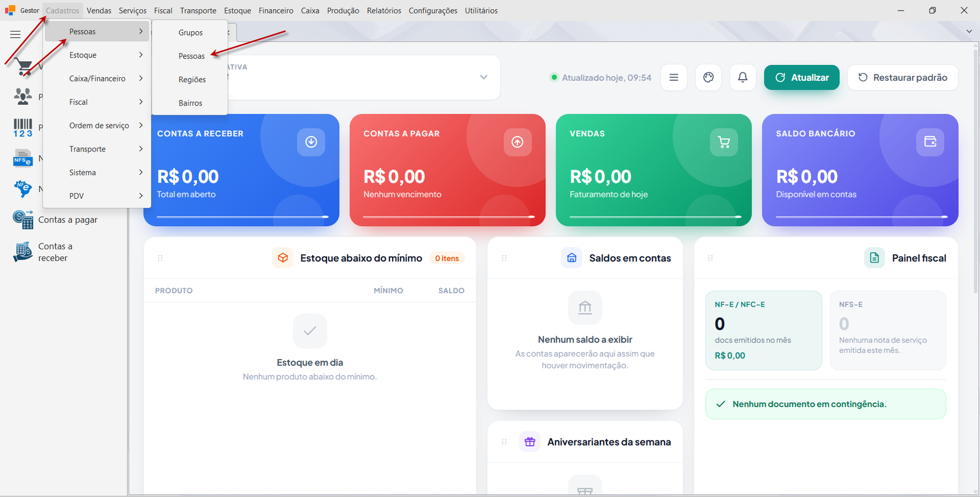Click the Contas a pagar sidebar link
Screen dimensions: 980x497
[x=68, y=219]
